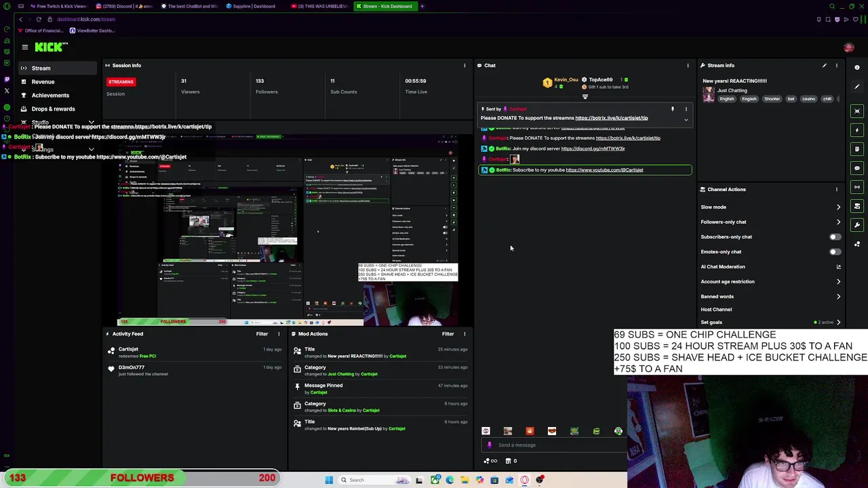Click the first emote above chat input
The image size is (868, 488).
coord(486,431)
